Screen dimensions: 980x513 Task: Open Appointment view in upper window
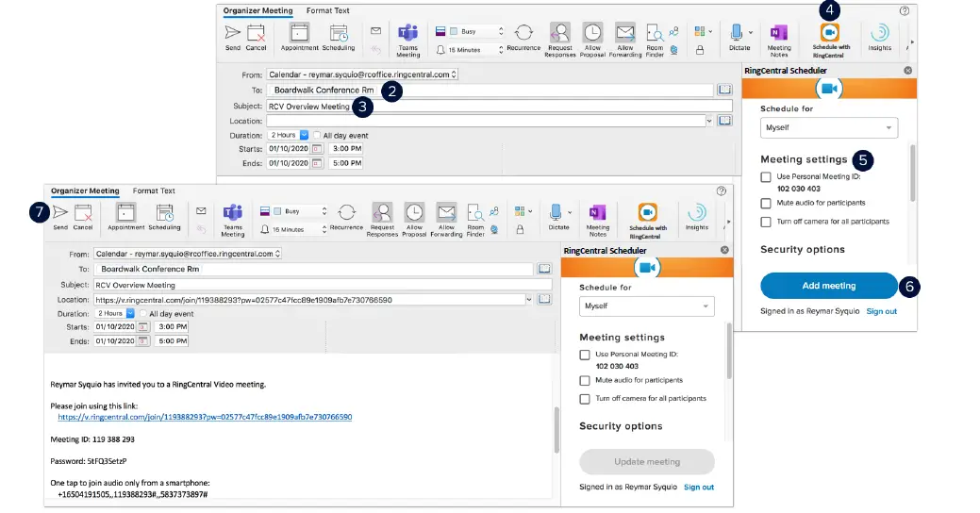pos(299,38)
